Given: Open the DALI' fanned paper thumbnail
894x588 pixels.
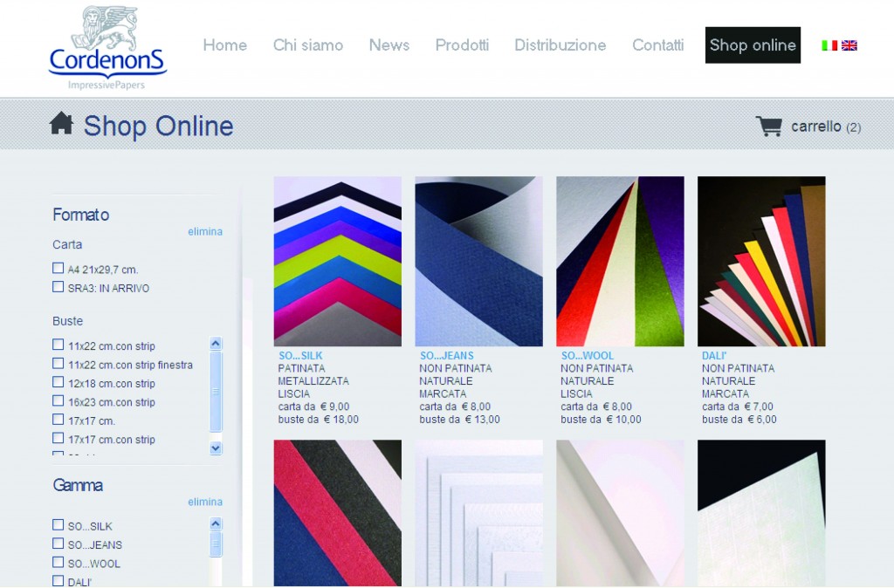Looking at the screenshot, I should (x=761, y=261).
